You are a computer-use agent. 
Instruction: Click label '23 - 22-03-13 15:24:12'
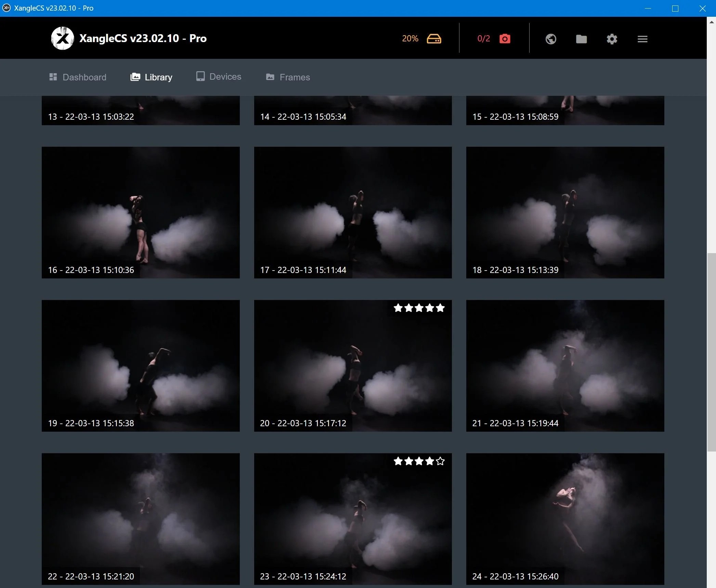point(303,576)
